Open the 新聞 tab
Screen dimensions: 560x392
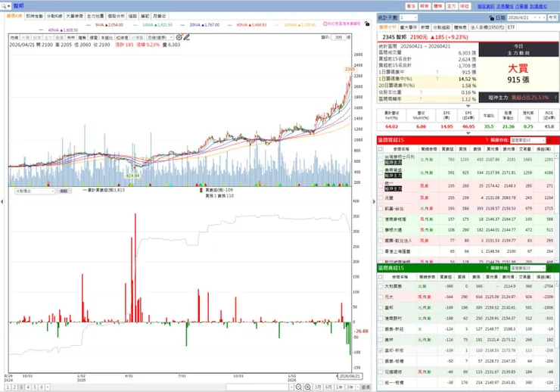point(425,27)
